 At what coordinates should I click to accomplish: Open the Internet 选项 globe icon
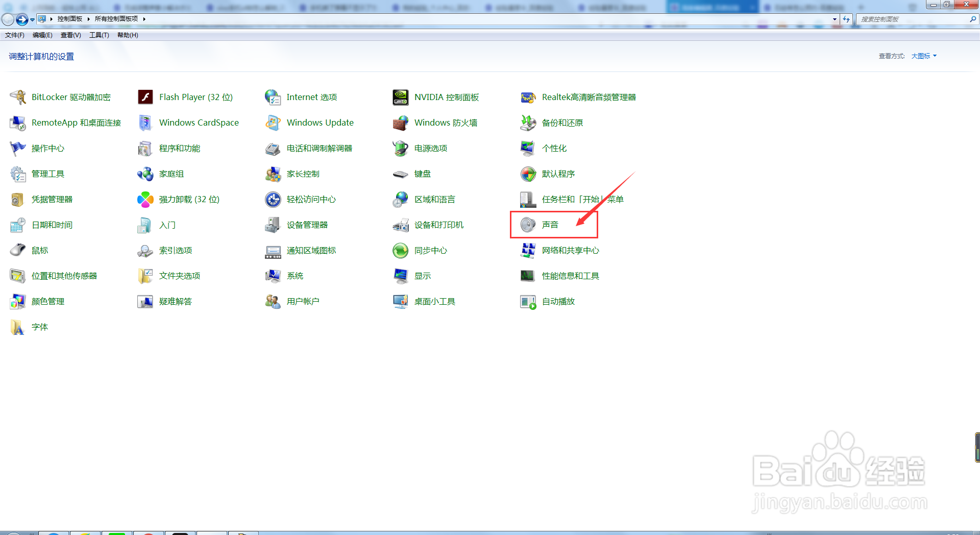tap(273, 97)
